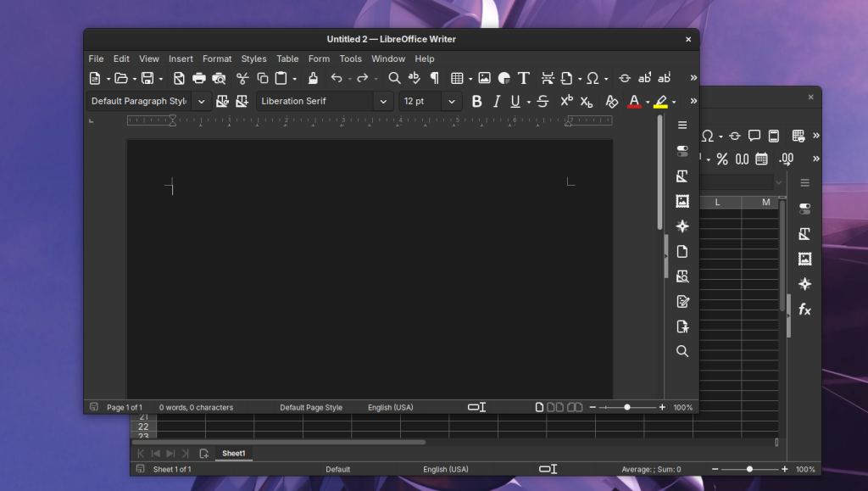Viewport: 868px width, 491px height.
Task: Toggle Subscript formatting
Action: click(x=587, y=101)
